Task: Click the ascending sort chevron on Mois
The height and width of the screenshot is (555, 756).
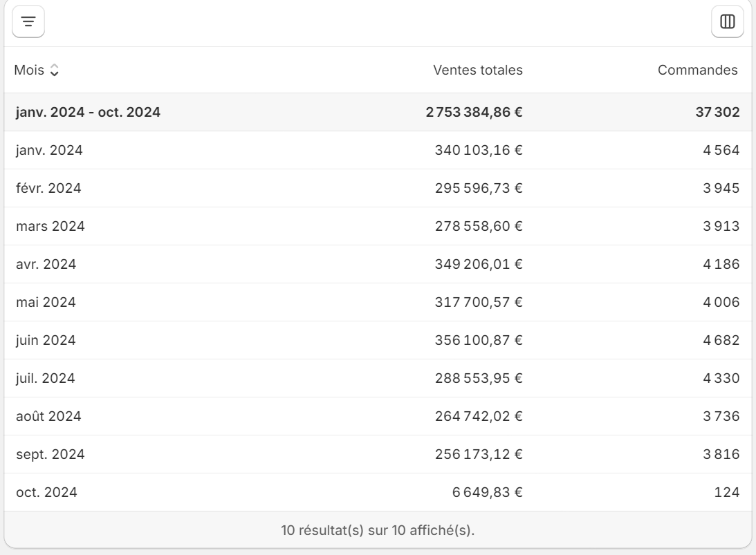Action: (x=54, y=66)
